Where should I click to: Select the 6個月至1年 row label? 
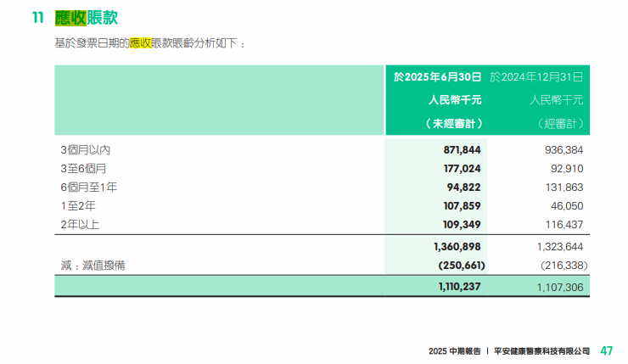tap(88, 187)
